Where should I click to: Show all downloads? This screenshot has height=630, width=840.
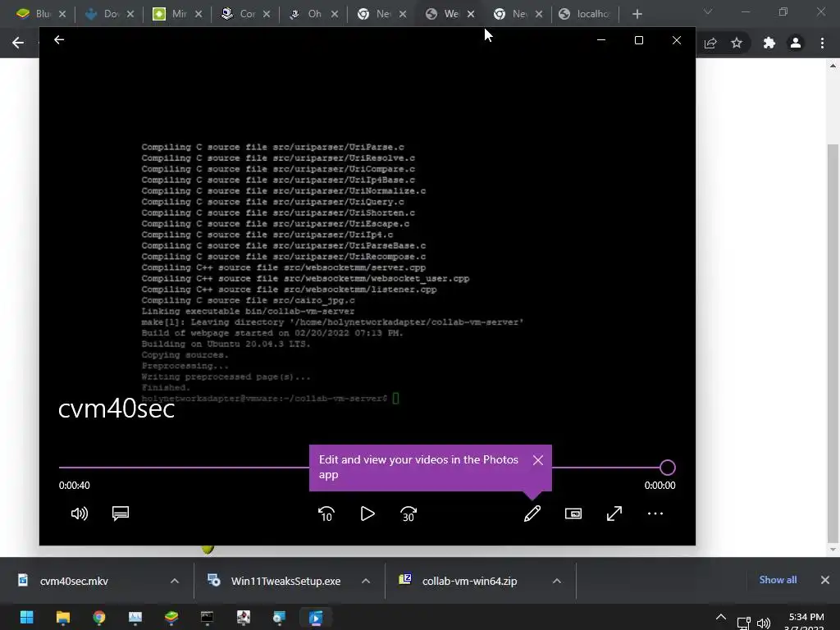coord(778,580)
